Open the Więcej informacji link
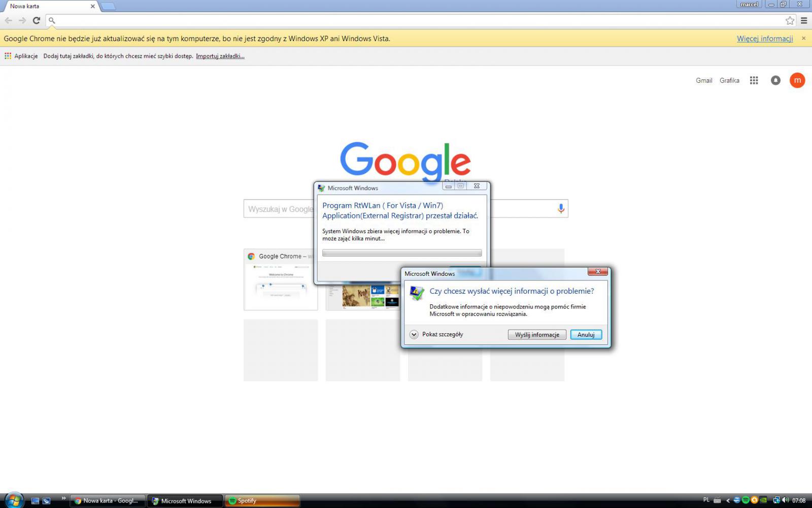Screen dimensions: 812x508 click(765, 39)
